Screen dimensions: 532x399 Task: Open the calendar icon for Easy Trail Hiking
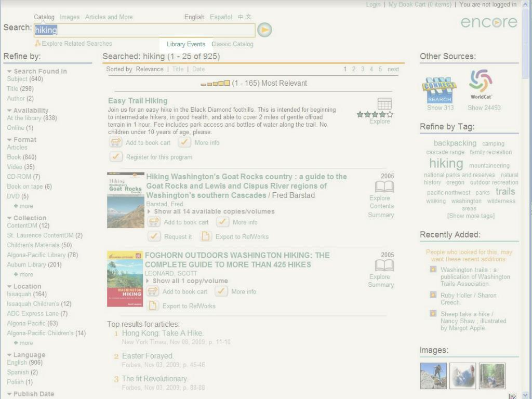pyautogui.click(x=384, y=103)
